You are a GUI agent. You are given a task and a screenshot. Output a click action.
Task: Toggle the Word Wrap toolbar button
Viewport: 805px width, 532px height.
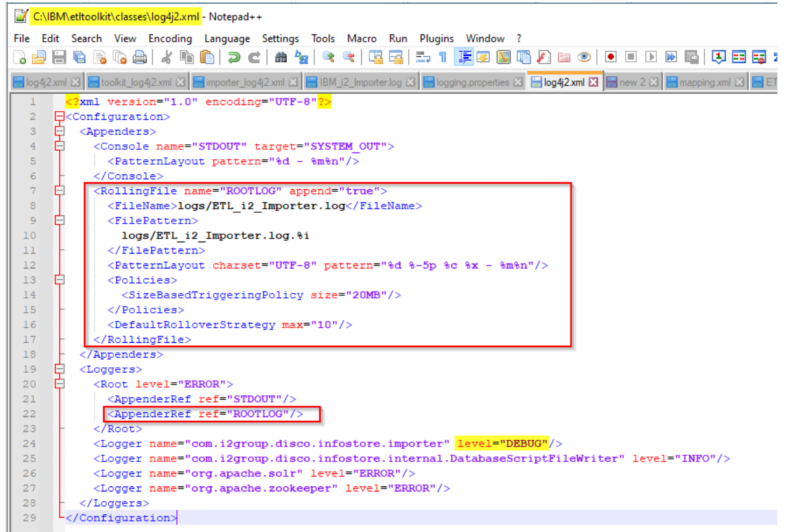tap(423, 57)
